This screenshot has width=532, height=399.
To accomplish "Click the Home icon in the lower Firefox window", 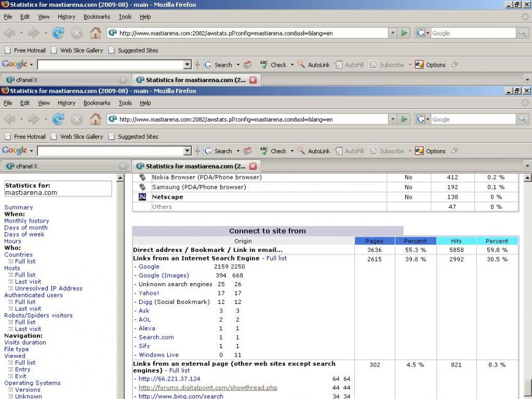I will tap(96, 120).
